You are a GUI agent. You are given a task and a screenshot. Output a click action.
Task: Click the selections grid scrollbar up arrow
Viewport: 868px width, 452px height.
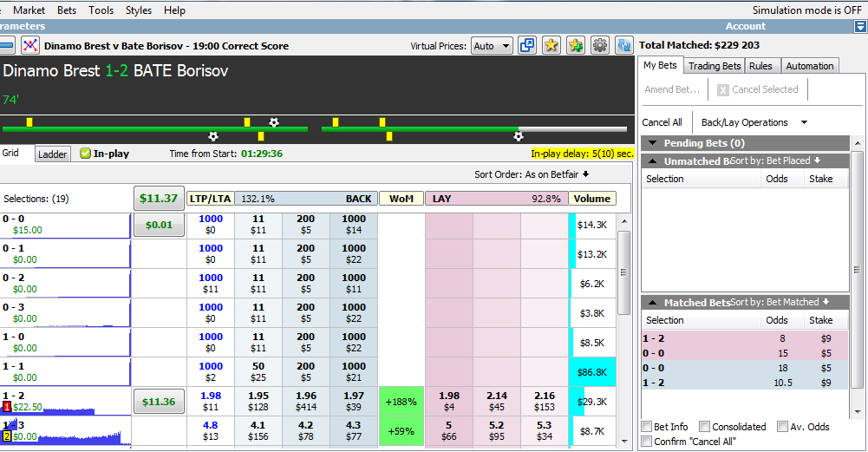[x=624, y=221]
